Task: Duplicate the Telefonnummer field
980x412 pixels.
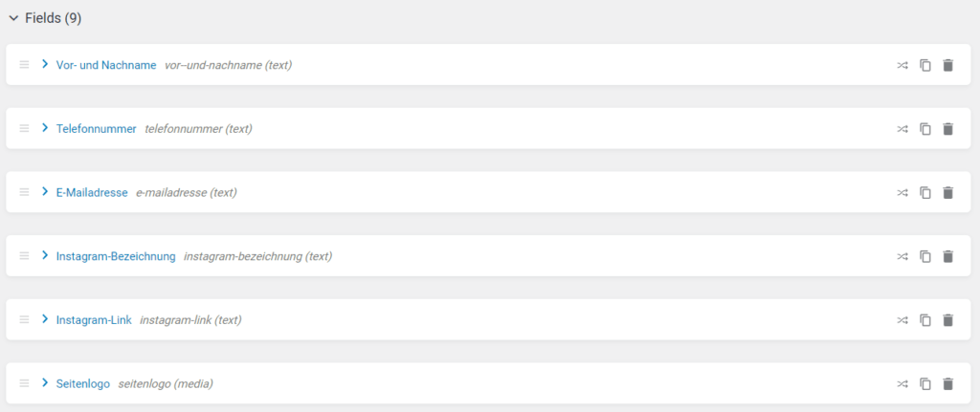Action: click(x=925, y=129)
